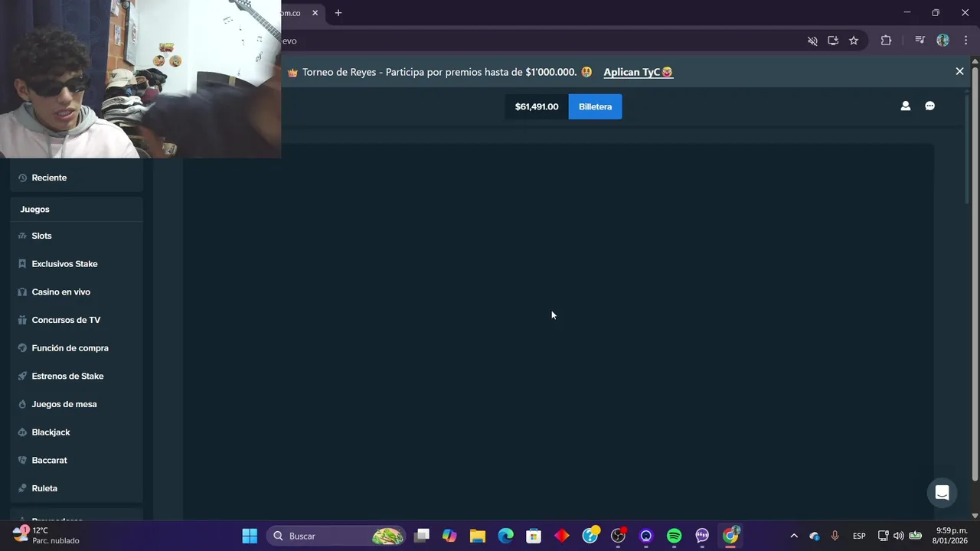Open Concursos de TV section

77,320
